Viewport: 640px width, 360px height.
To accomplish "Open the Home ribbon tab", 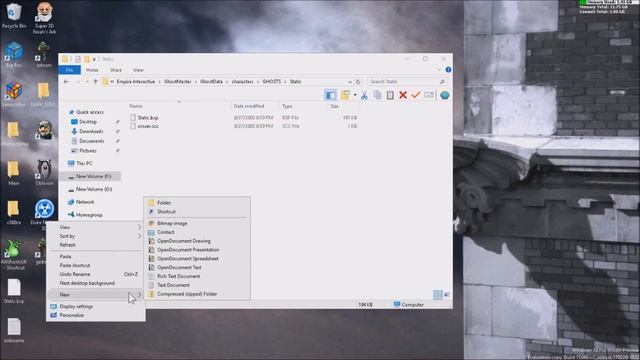I will [92, 70].
